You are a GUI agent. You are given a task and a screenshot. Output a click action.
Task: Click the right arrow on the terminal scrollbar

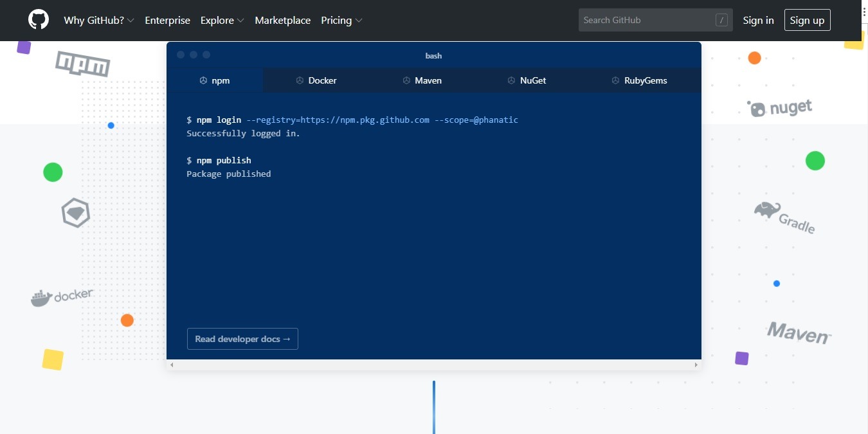[x=696, y=365]
